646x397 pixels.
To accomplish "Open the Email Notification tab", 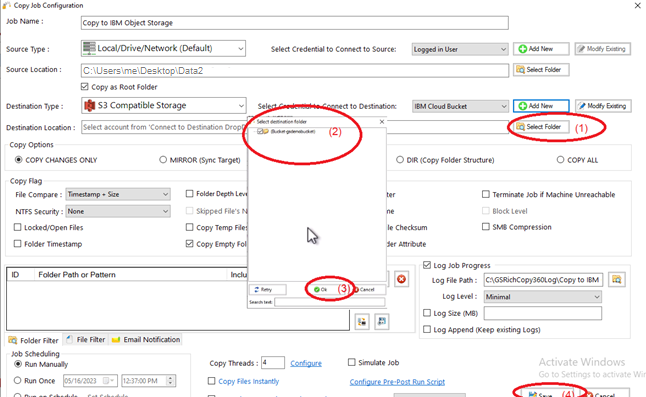I will coord(146,340).
